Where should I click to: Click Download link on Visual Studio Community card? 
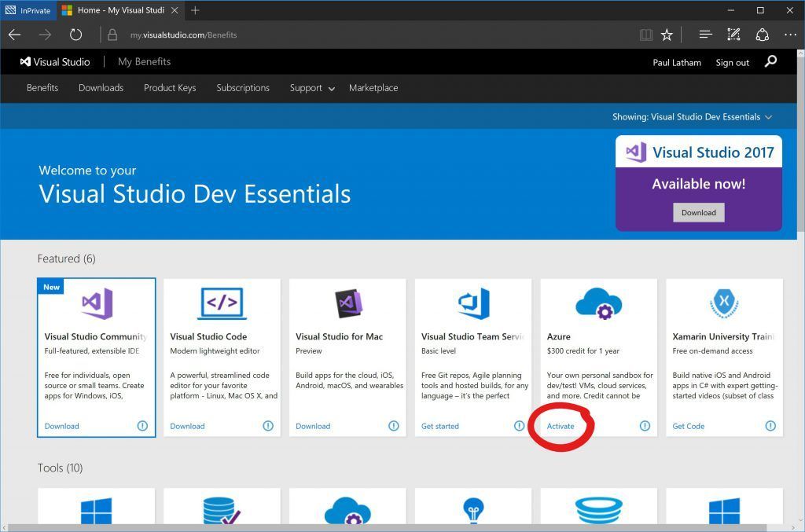click(x=61, y=426)
